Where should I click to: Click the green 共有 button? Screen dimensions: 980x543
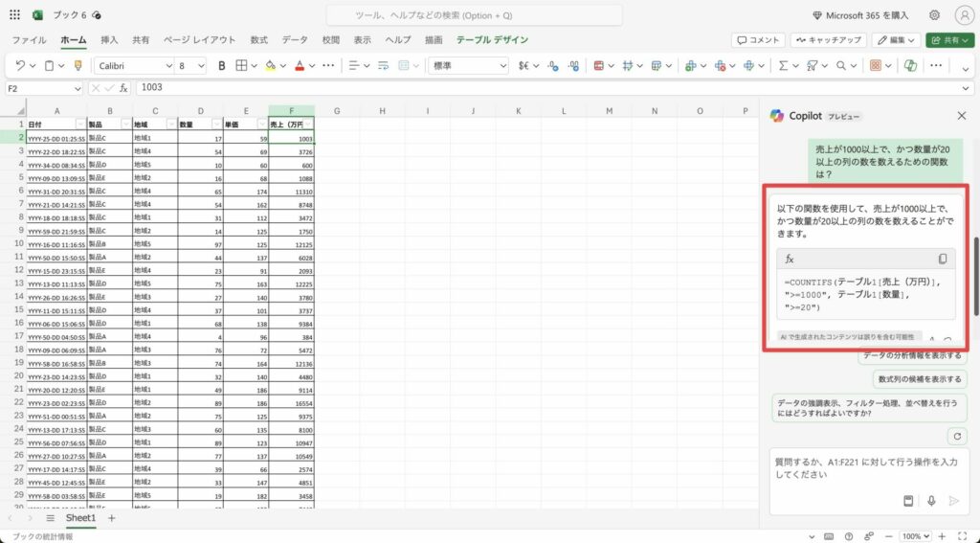pyautogui.click(x=950, y=40)
